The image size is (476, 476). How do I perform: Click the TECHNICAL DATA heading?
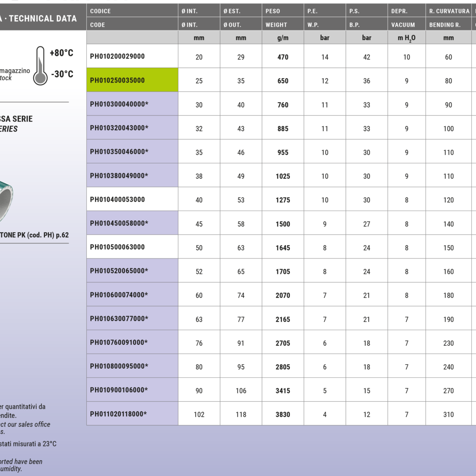pyautogui.click(x=42, y=18)
